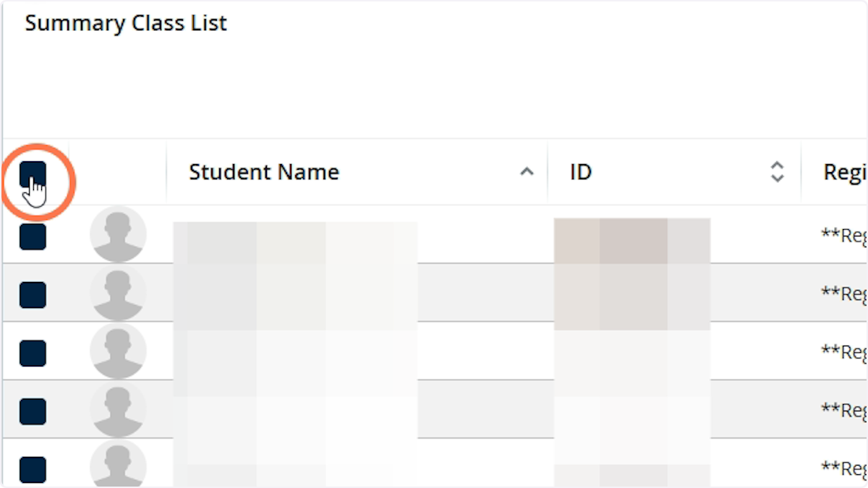
Task: Toggle the ID column sort arrows
Action: (777, 172)
